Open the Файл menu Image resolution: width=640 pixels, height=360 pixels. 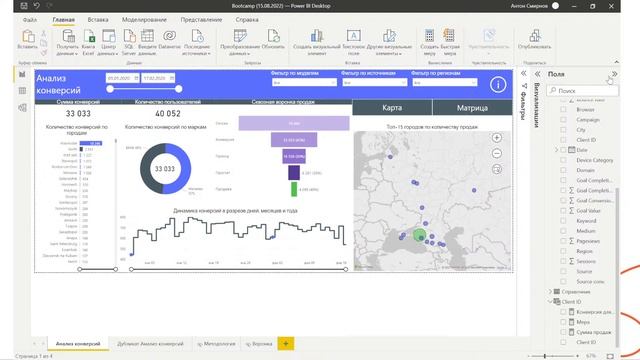pyautogui.click(x=30, y=20)
